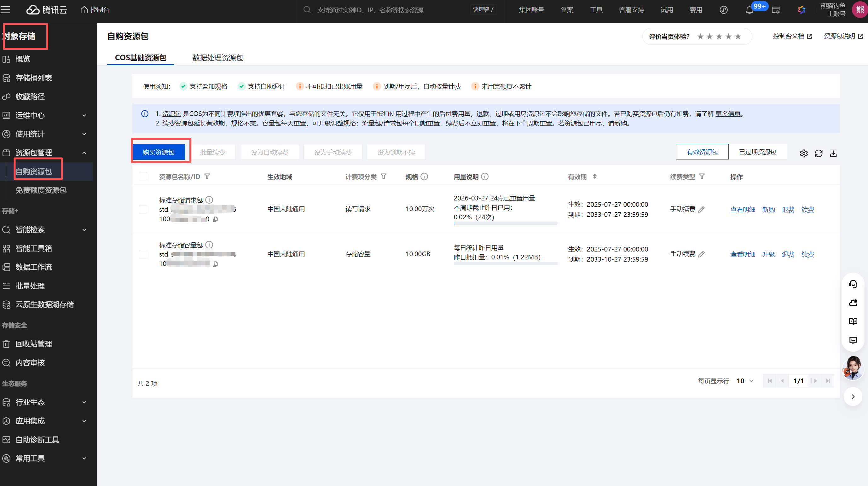Click the Tencent Cloud logo
The image size is (868, 486).
[x=47, y=10]
